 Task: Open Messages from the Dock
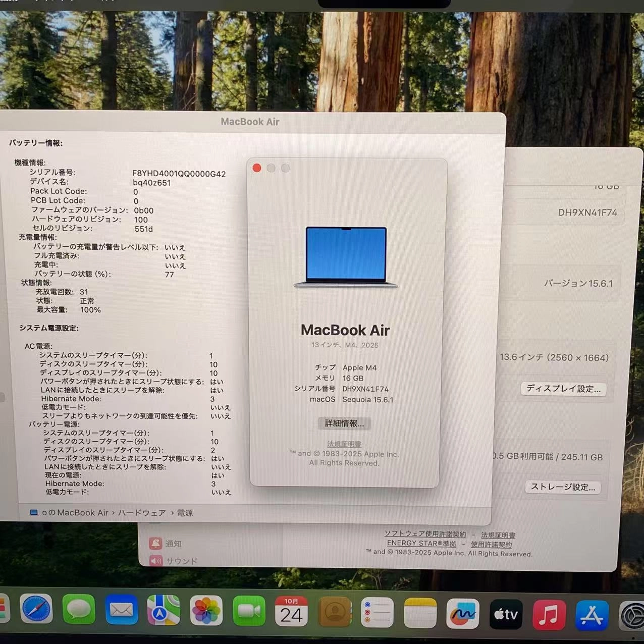78,611
